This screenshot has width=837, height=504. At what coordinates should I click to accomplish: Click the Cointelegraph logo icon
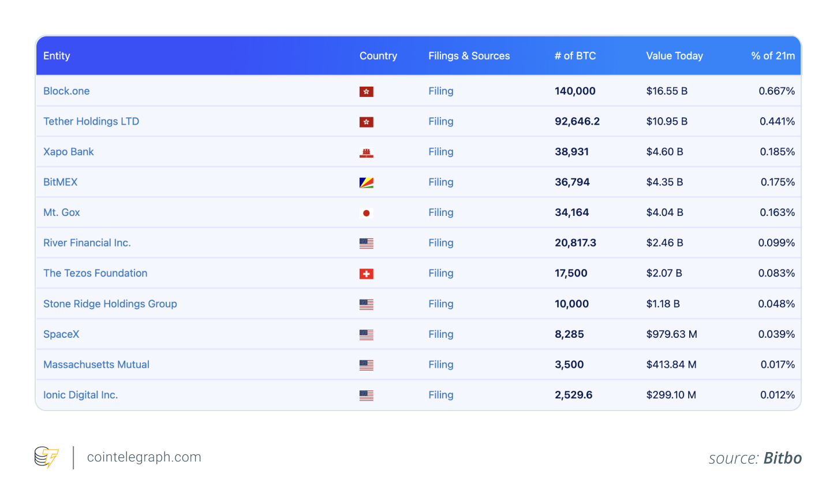(47, 457)
